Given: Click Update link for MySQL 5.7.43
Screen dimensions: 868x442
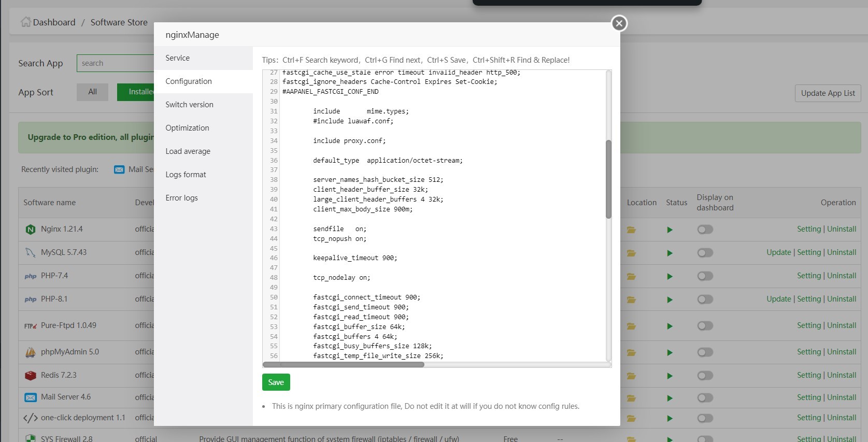Looking at the screenshot, I should coord(779,252).
